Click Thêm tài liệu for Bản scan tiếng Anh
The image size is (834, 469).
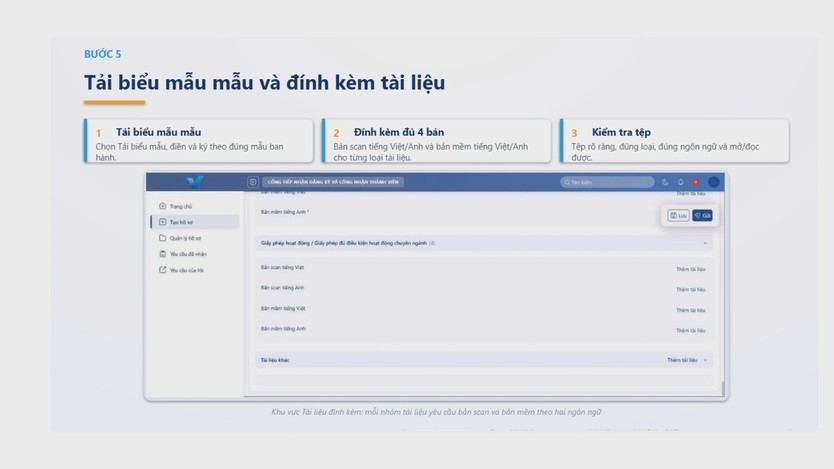690,289
